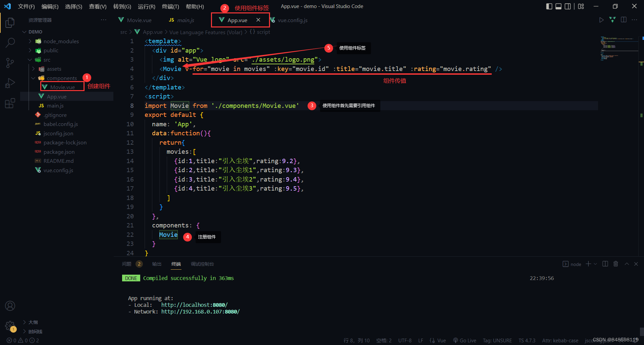
Task: Open the Extensions view
Action: point(10,103)
